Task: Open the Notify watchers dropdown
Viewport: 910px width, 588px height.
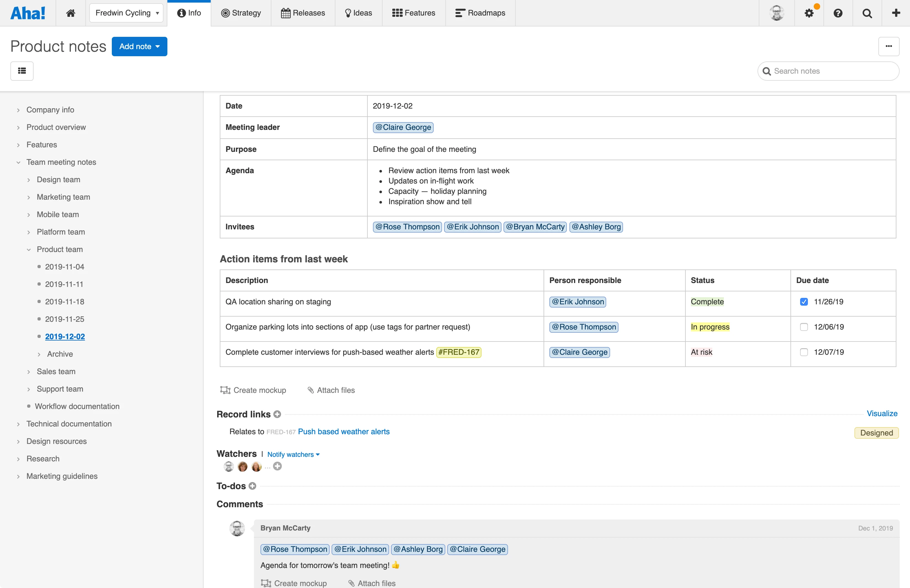Action: [x=293, y=454]
